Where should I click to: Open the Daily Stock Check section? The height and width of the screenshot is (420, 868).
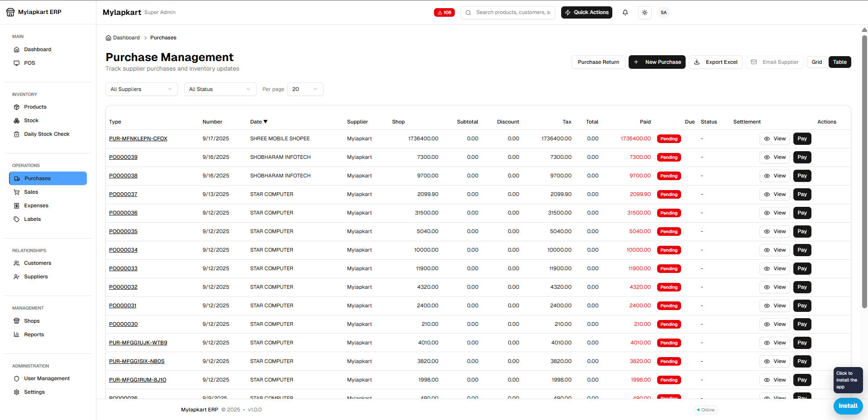(47, 134)
